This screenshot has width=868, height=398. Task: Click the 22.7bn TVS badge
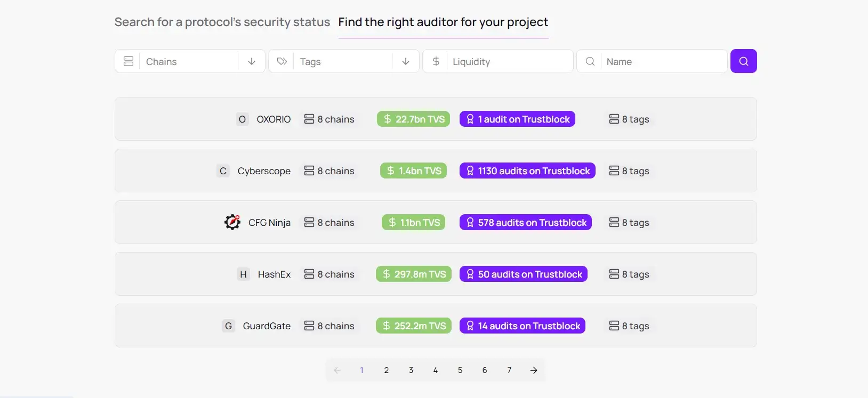[x=413, y=119]
